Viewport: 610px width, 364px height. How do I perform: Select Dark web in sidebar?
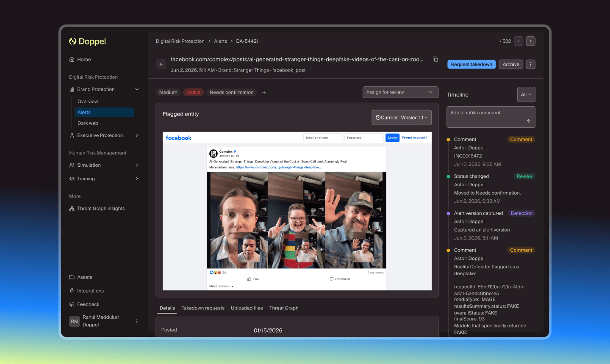point(88,123)
